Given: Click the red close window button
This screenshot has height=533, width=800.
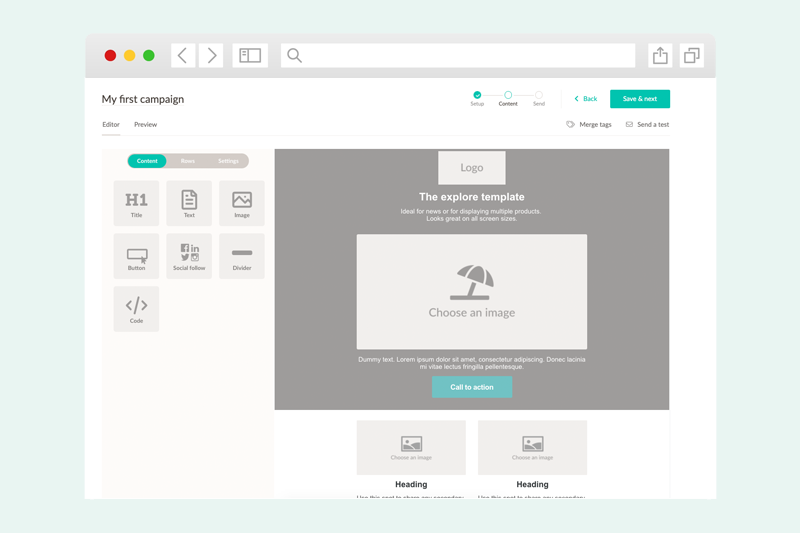Looking at the screenshot, I should coord(110,55).
